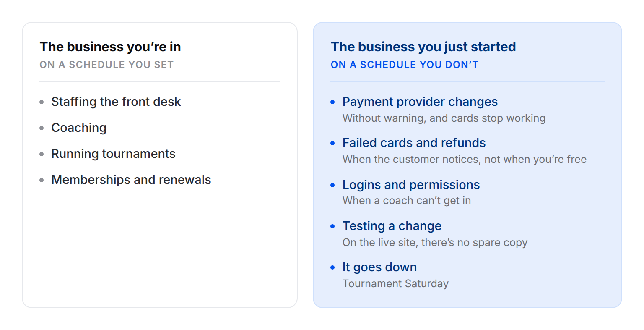Image resolution: width=644 pixels, height=330 pixels.
Task: Select the "ON A SCHEDULE YOU DON'T" subtitle
Action: click(x=405, y=65)
